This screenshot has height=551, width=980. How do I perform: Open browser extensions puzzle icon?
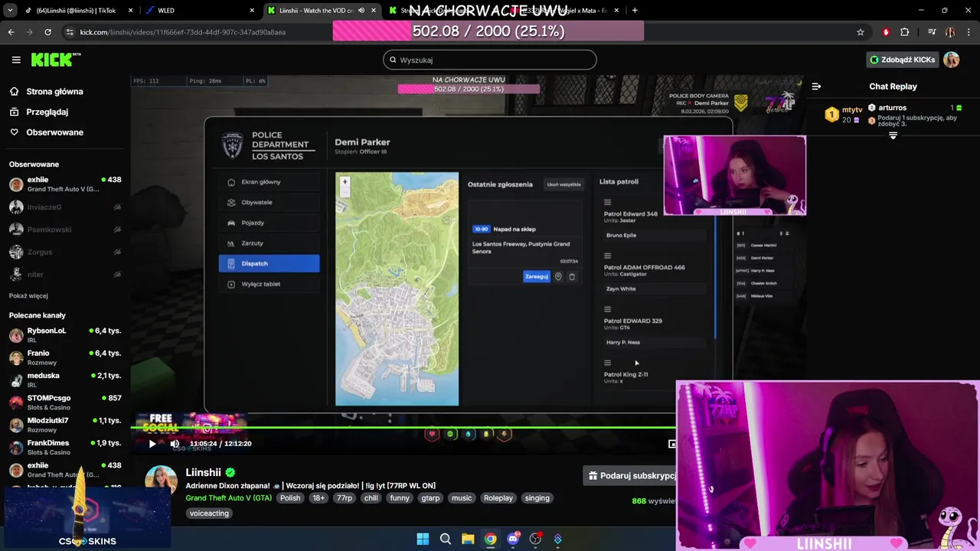[x=905, y=32]
